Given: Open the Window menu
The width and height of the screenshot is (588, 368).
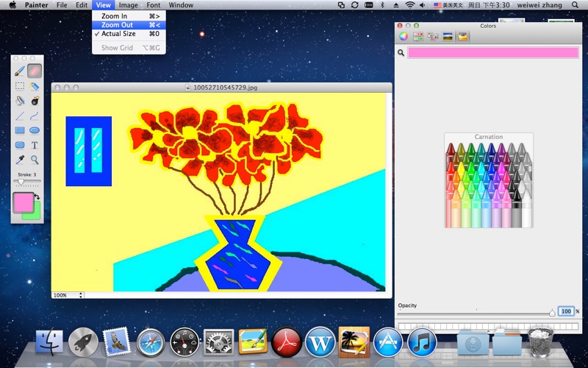Looking at the screenshot, I should click(181, 5).
